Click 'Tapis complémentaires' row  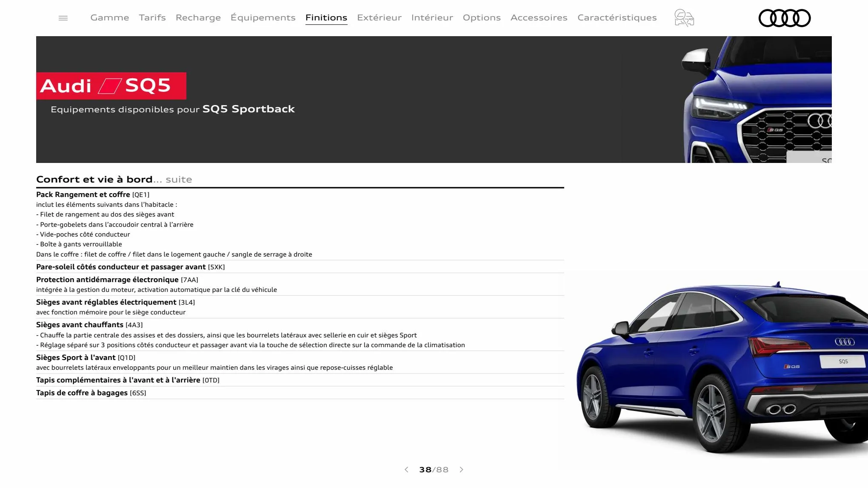pos(300,380)
